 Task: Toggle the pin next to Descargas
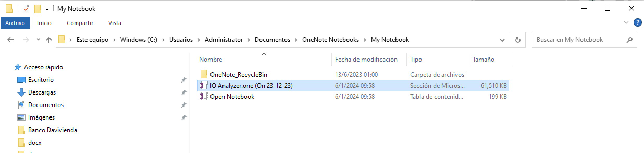click(184, 92)
